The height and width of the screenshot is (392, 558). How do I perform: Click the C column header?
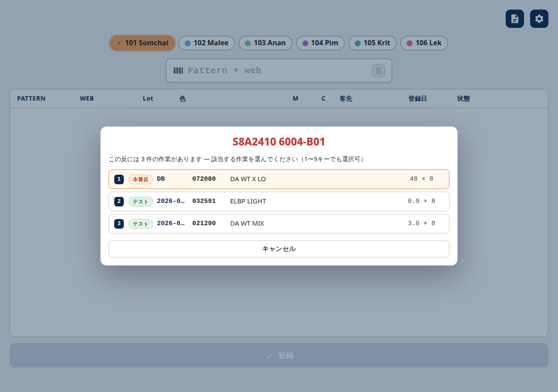click(323, 98)
